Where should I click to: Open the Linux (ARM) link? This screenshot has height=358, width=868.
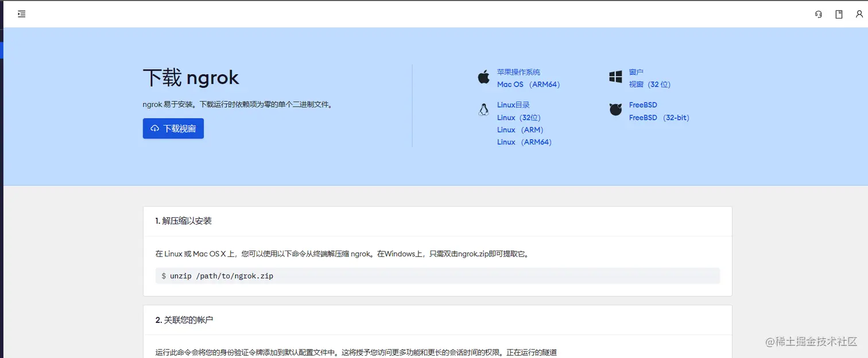pyautogui.click(x=520, y=130)
